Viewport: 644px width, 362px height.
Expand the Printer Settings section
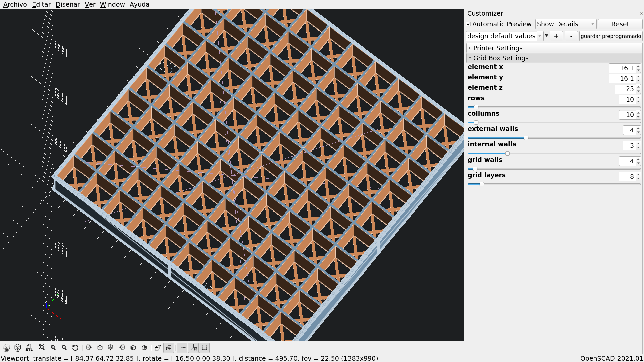pos(498,48)
